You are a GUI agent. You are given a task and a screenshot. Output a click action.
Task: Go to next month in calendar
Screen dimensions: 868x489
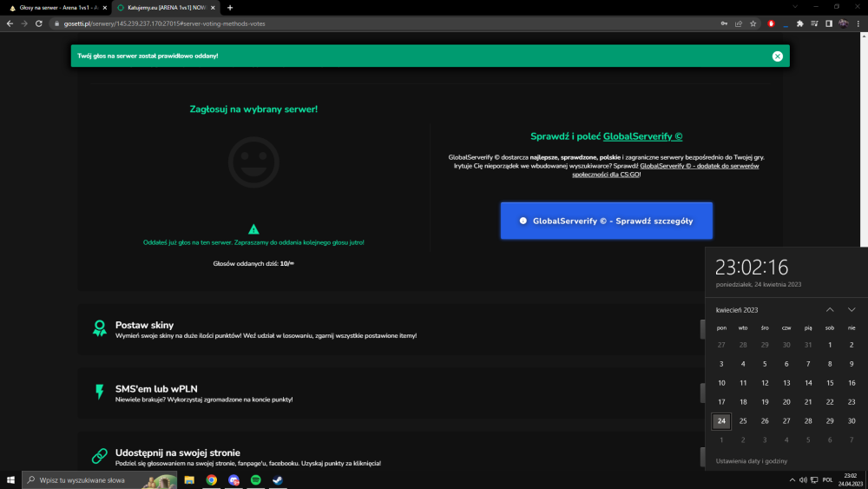click(852, 309)
